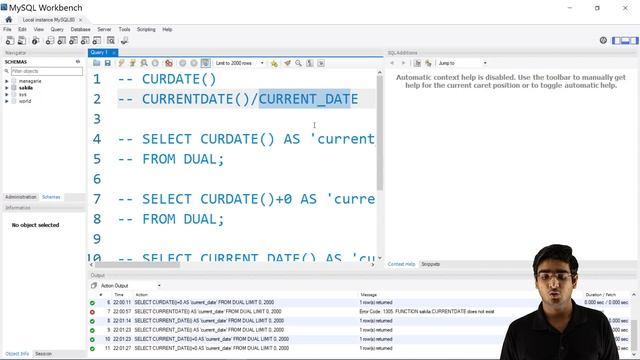Reconnect to DBMS toolbar icon
The height and width of the screenshot is (360, 640).
coord(124,40)
